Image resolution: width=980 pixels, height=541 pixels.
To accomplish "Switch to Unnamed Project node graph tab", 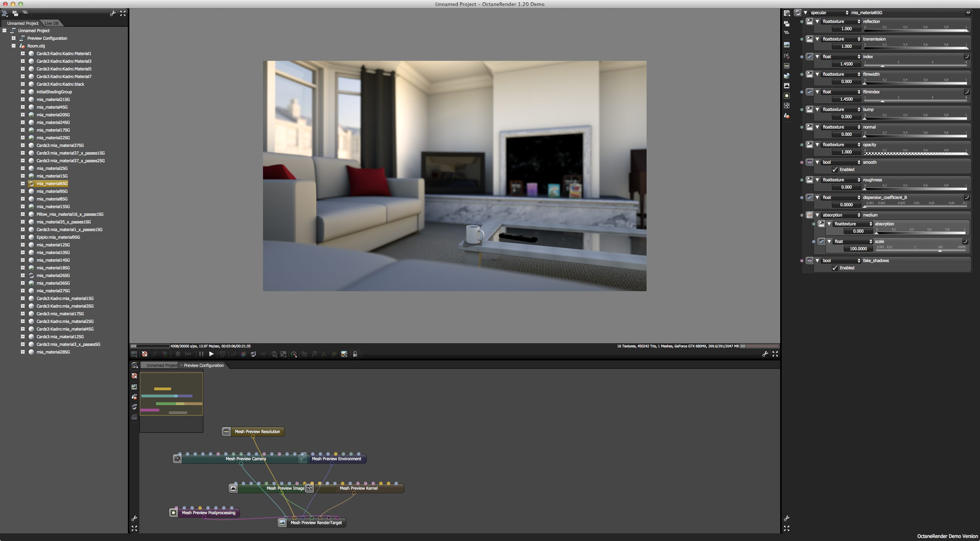I will [x=162, y=365].
